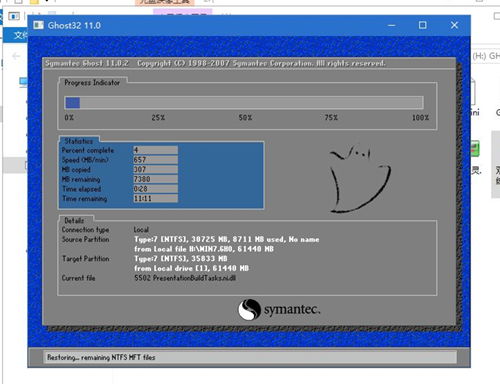Click the Time elapsed value field
500x384 pixels.
(155, 189)
